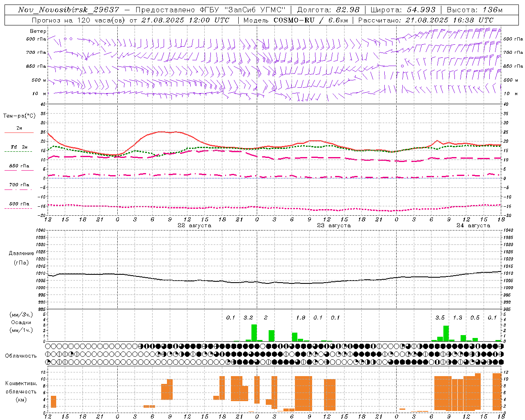The width and height of the screenshot is (525, 420).
Task: Select the red 2м temperature legend entry
Action: 19,130
